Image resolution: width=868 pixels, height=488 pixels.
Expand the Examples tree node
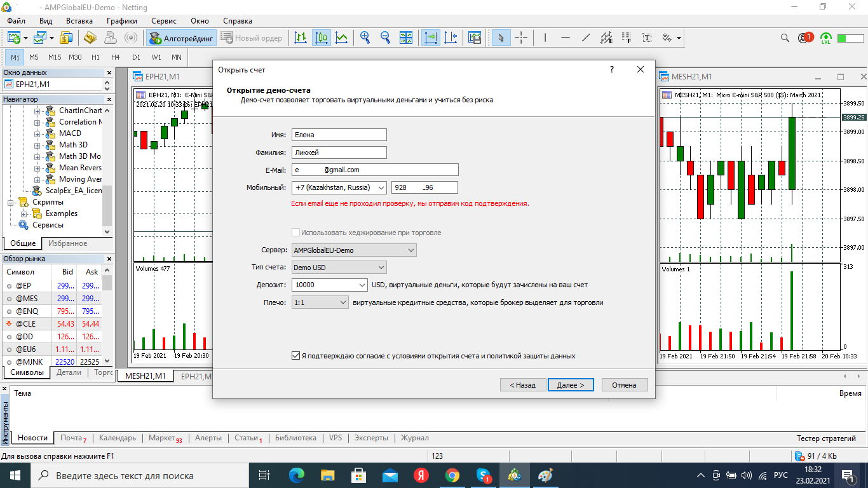[24, 213]
